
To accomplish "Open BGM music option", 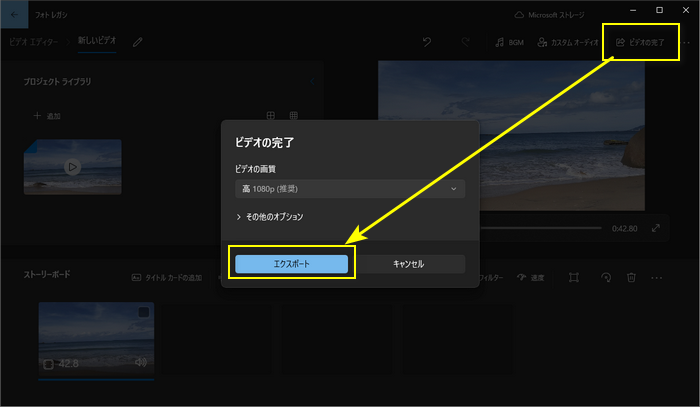I will 509,42.
